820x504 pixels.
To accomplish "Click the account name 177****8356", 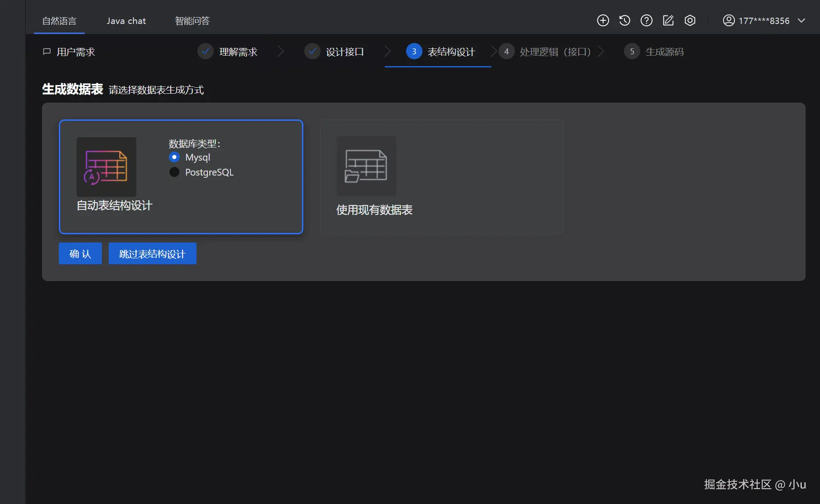I will (764, 21).
